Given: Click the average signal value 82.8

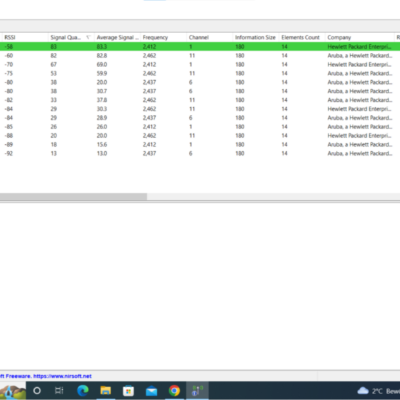Looking at the screenshot, I should click(102, 56).
